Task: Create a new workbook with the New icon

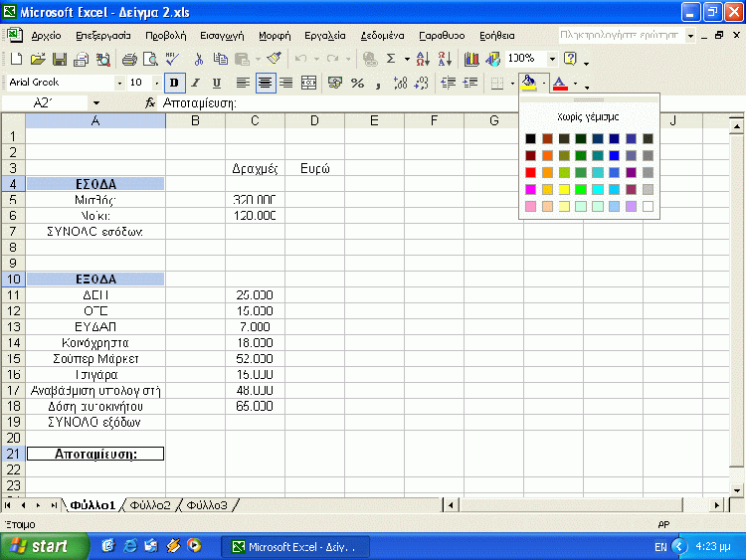Action: 16,59
